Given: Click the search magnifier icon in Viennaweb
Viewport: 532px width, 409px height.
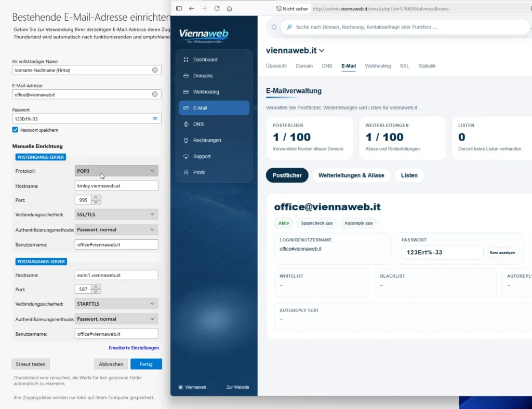Looking at the screenshot, I should coord(289,27).
